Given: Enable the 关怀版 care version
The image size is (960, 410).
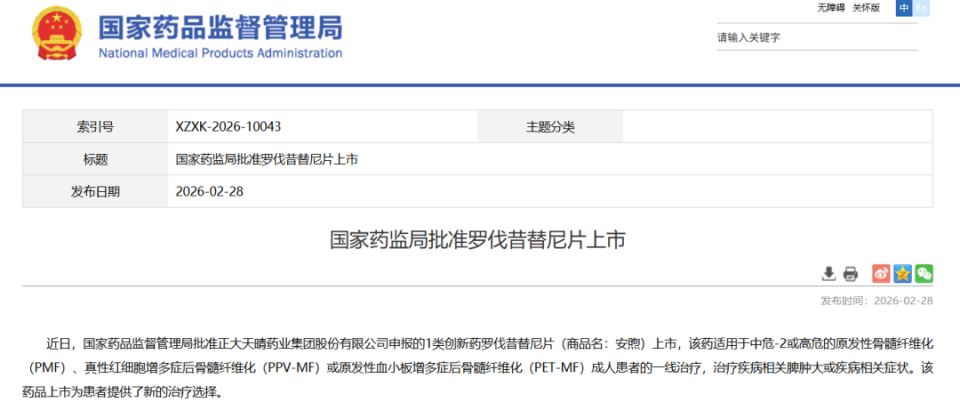Looking at the screenshot, I should (866, 8).
